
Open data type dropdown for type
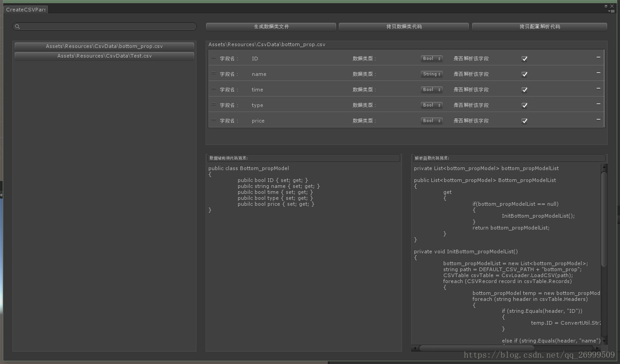pyautogui.click(x=432, y=105)
